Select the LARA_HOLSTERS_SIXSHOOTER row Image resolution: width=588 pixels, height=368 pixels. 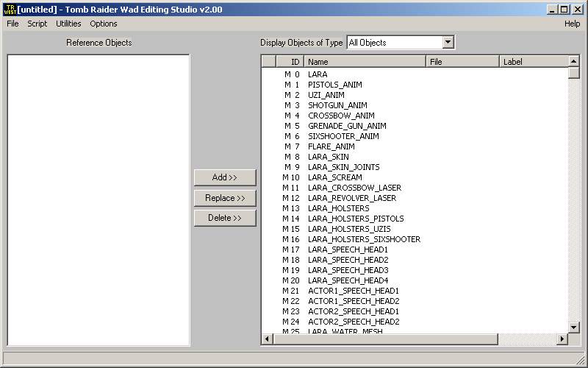pyautogui.click(x=415, y=239)
